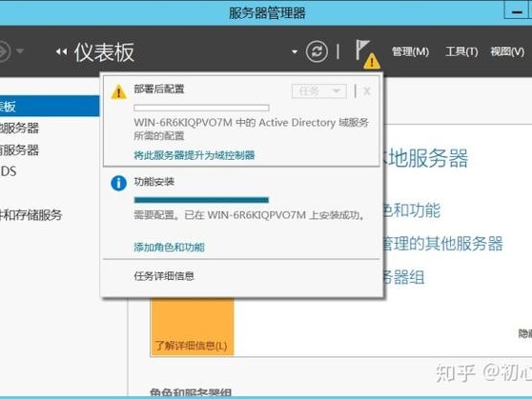532x399 pixels.
Task: Click 添加角色和功能 text in welcome tile
Action: 412,210
